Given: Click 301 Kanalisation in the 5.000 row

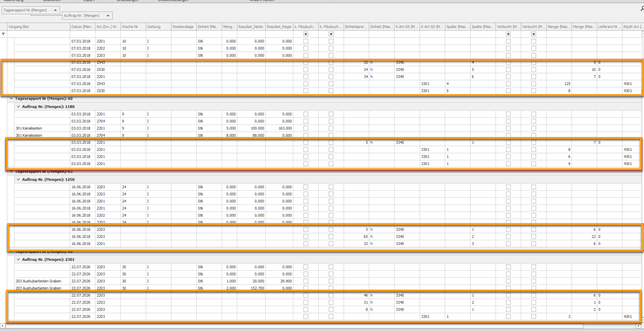Looking at the screenshot, I should (29, 128).
